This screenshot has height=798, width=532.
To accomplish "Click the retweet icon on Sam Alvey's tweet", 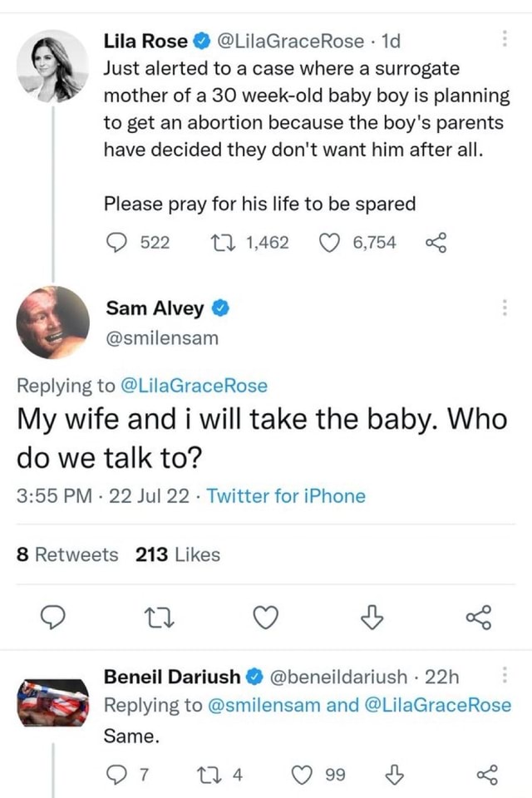I will tap(160, 617).
